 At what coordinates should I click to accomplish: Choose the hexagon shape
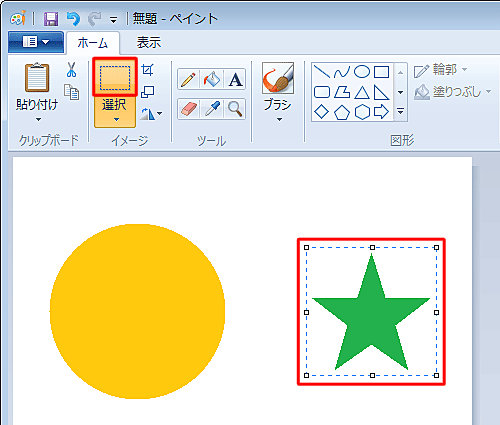[362, 112]
